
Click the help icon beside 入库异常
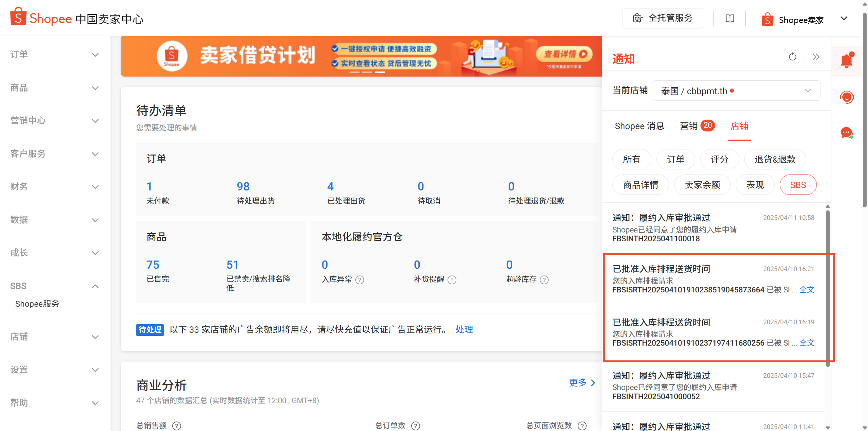pyautogui.click(x=360, y=280)
